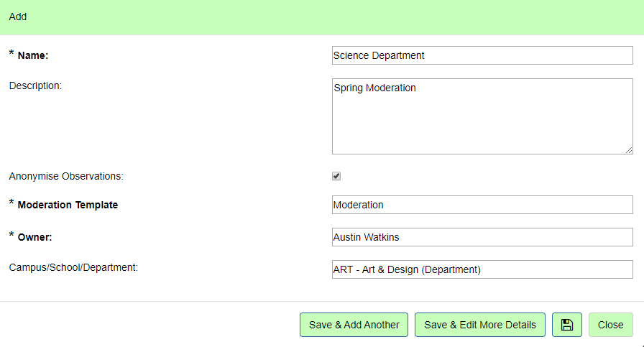The image size is (644, 347).
Task: Close the Add dialog
Action: pos(610,325)
